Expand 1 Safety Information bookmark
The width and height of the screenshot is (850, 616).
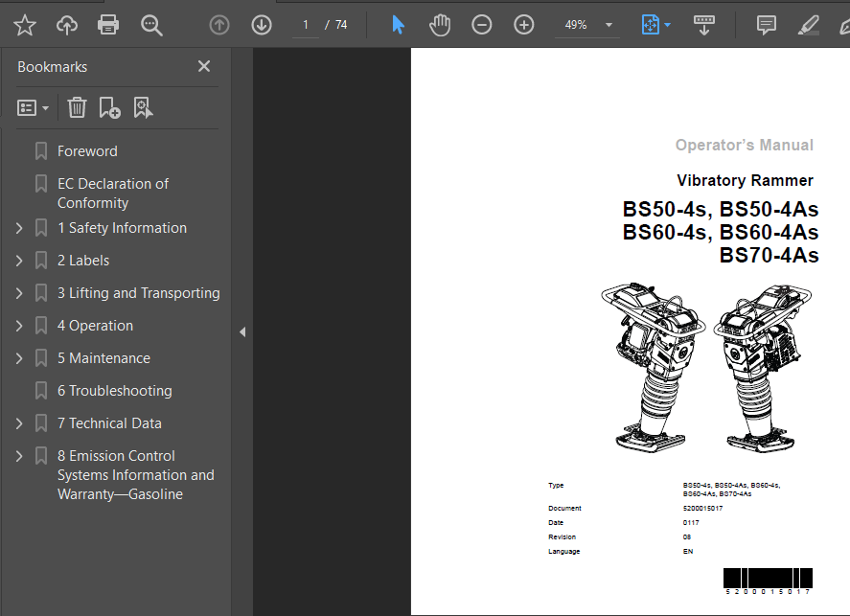tap(19, 228)
